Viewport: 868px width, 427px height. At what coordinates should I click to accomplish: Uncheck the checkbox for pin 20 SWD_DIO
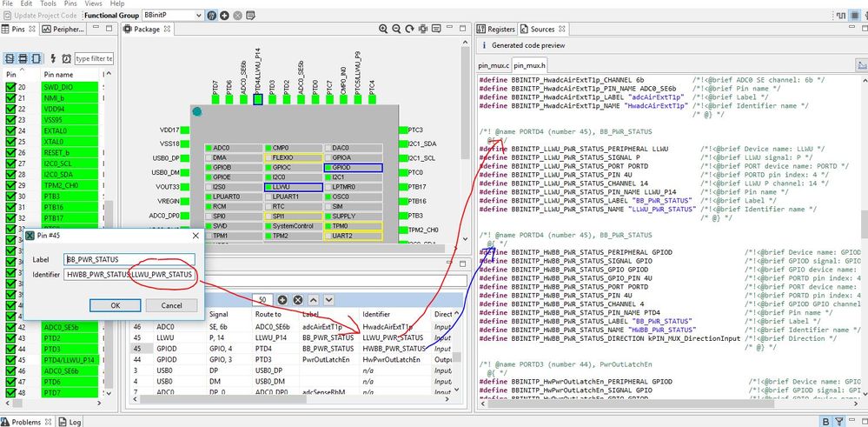(10, 87)
